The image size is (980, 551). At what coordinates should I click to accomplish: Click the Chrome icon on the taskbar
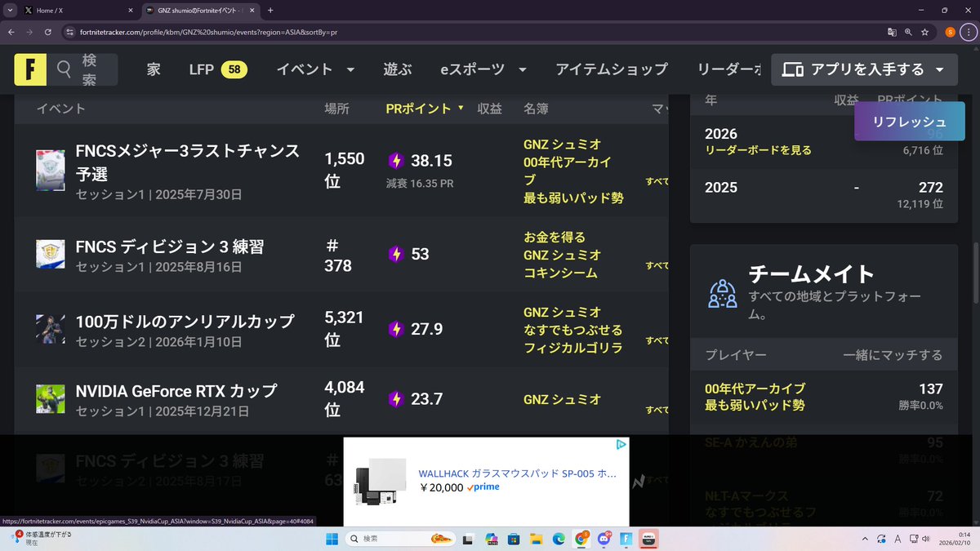pyautogui.click(x=581, y=539)
